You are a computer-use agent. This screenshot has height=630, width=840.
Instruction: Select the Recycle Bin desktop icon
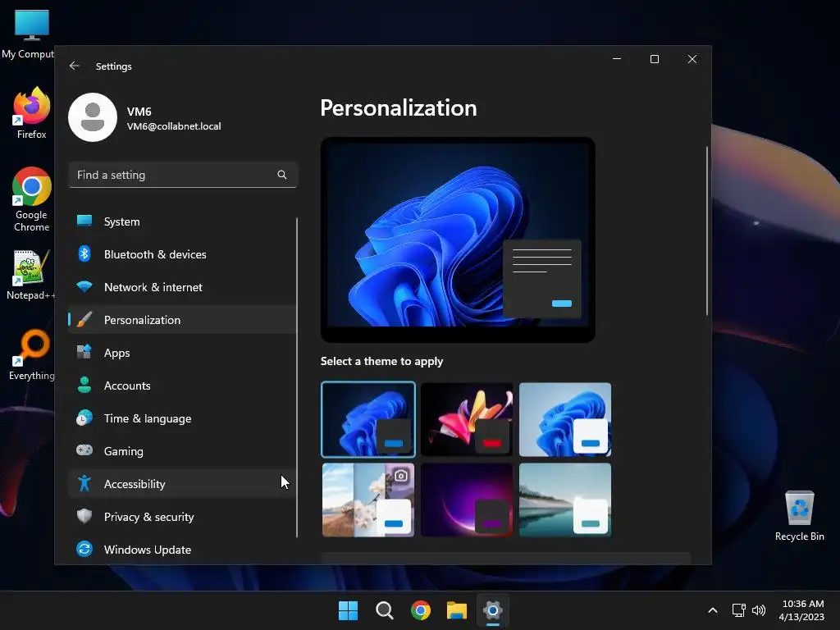point(799,516)
